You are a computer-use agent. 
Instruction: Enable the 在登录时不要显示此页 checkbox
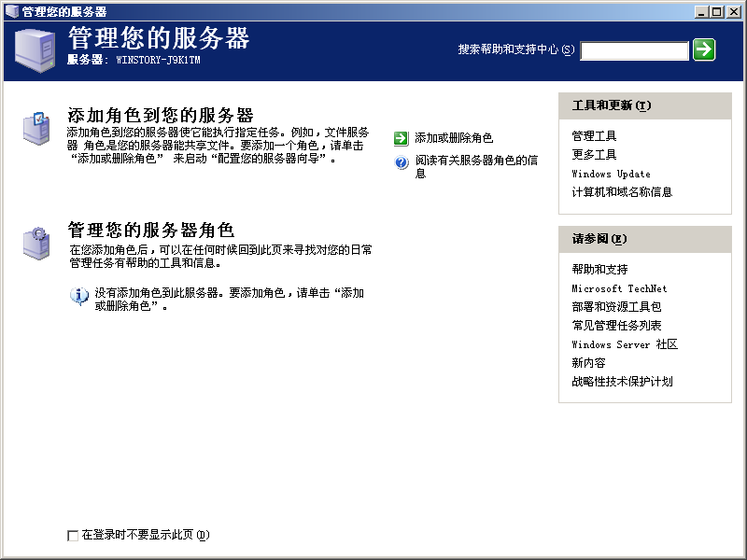73,535
